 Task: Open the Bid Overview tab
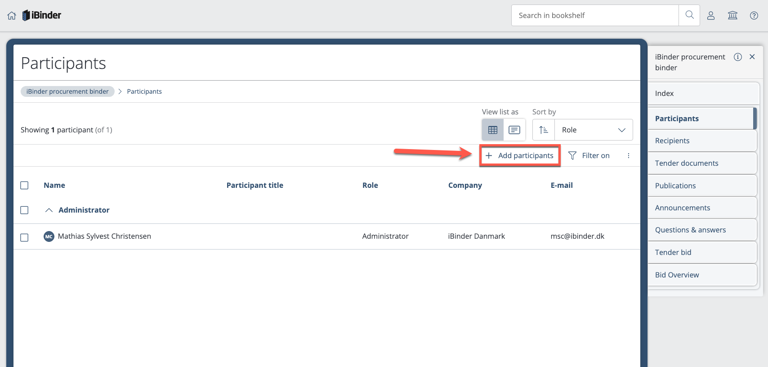coord(702,275)
